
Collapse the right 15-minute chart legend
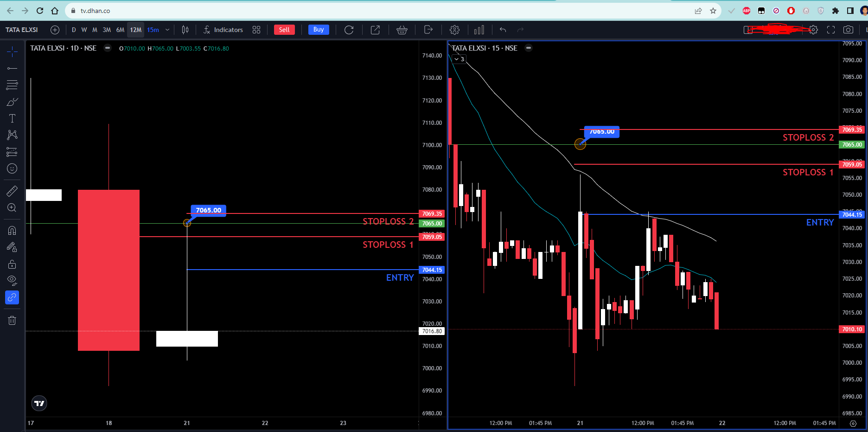click(x=529, y=48)
